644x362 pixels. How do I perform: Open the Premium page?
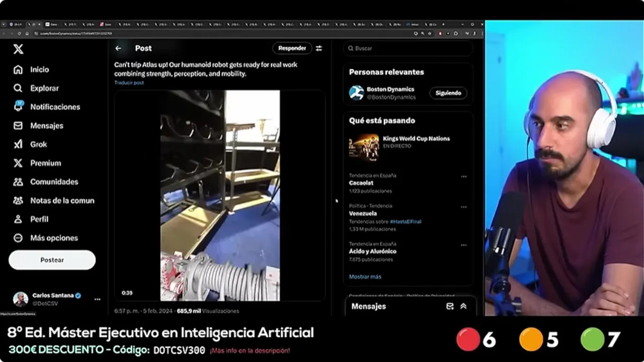(37, 163)
